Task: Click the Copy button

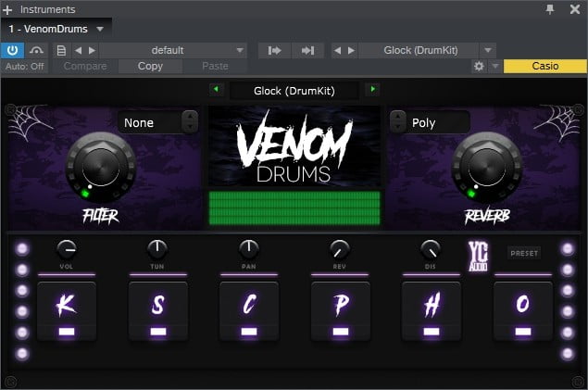Action: tap(150, 67)
